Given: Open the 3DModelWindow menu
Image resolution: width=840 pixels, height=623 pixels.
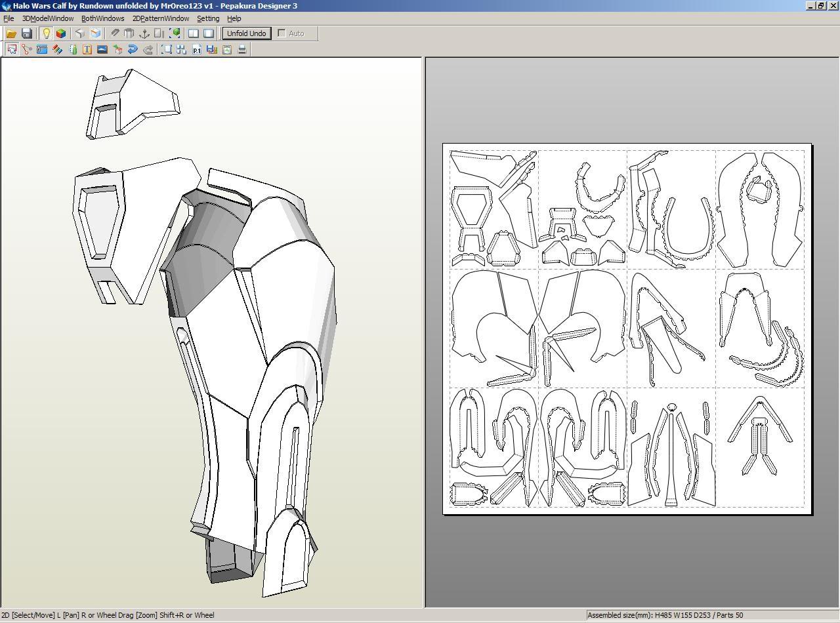Looking at the screenshot, I should (x=48, y=18).
